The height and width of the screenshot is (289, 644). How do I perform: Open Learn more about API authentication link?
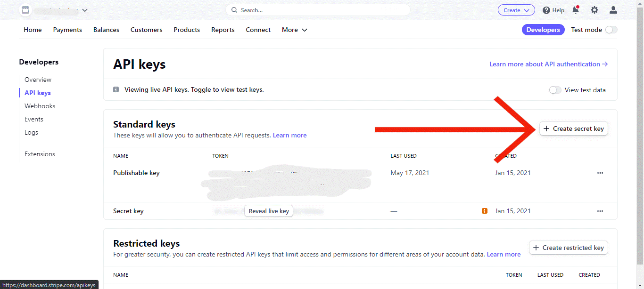(x=549, y=64)
